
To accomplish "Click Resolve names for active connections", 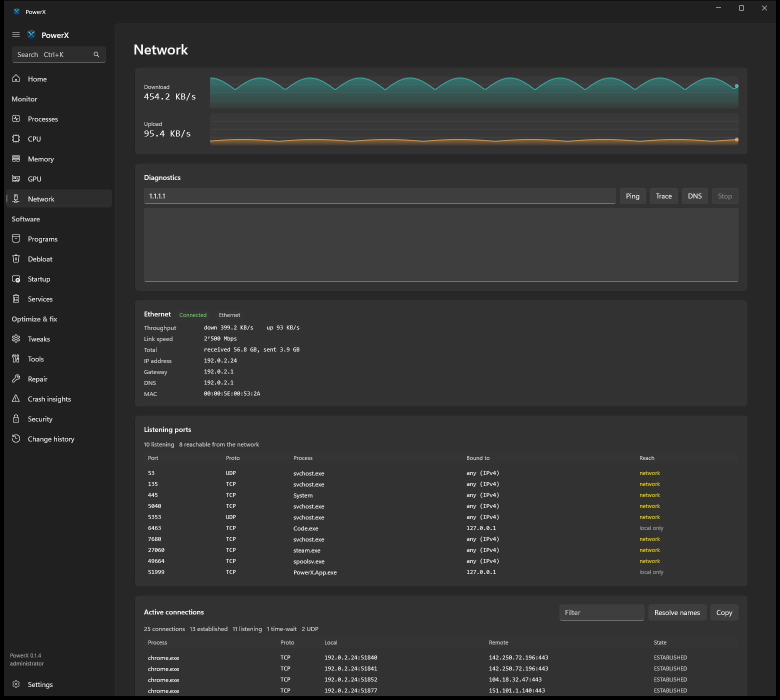I will (x=677, y=612).
